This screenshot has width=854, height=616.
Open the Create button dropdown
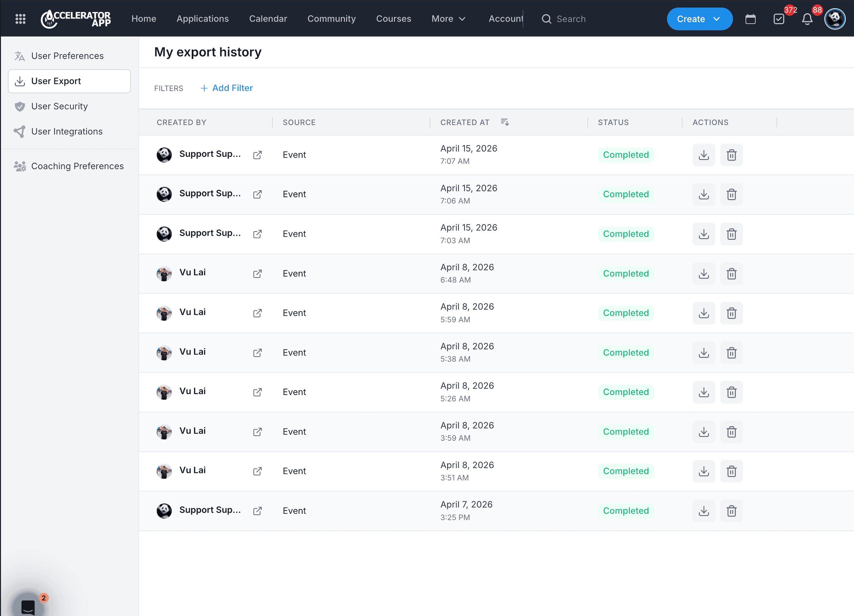click(x=699, y=19)
